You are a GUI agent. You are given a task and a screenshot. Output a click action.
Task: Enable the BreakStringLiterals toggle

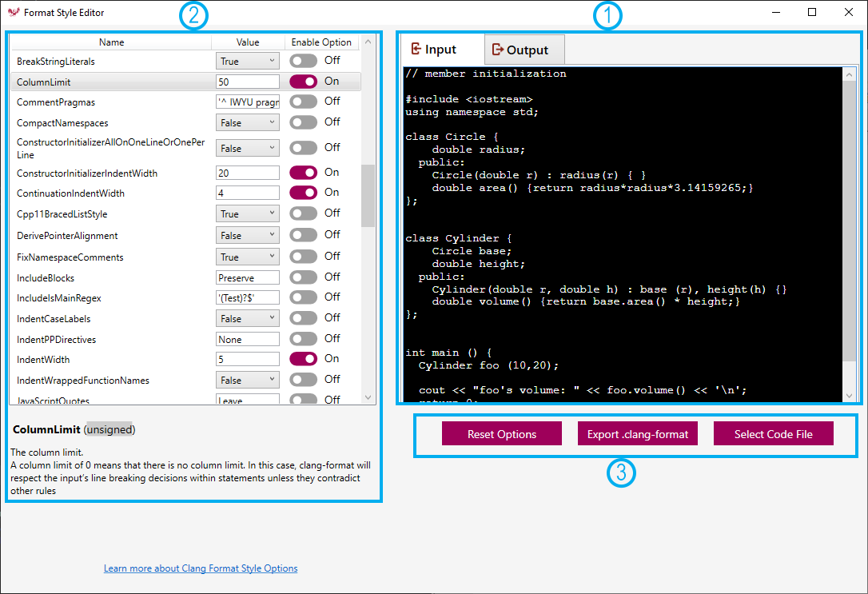tap(305, 61)
